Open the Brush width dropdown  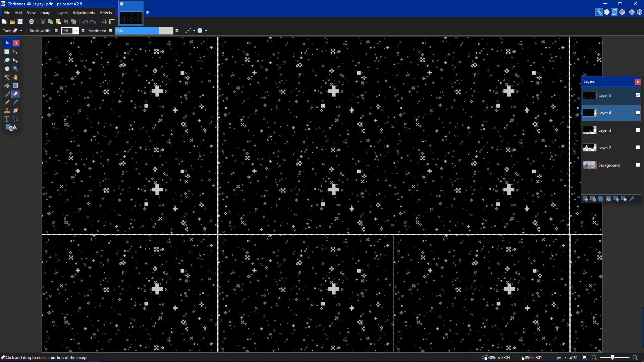(x=76, y=31)
